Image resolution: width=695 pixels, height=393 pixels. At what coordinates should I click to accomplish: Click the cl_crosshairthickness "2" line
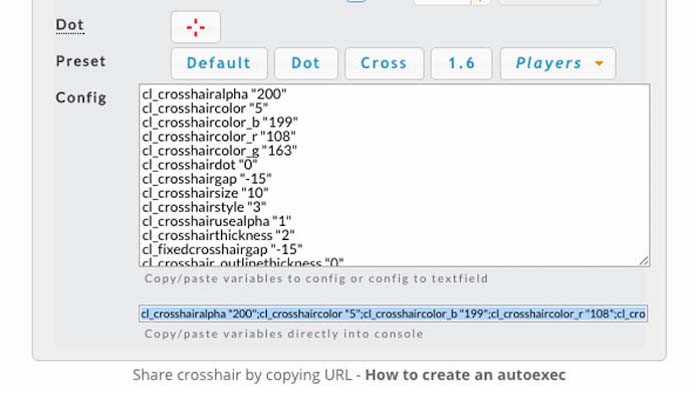click(218, 235)
